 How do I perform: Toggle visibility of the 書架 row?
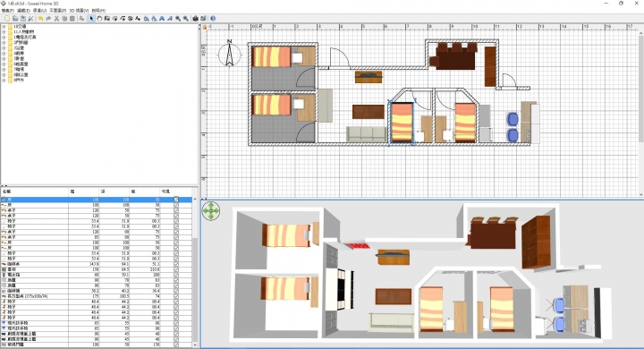click(x=176, y=269)
